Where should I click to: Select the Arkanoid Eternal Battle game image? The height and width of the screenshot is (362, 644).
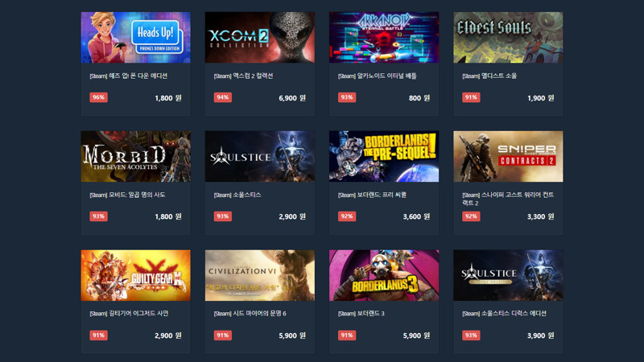pos(384,37)
